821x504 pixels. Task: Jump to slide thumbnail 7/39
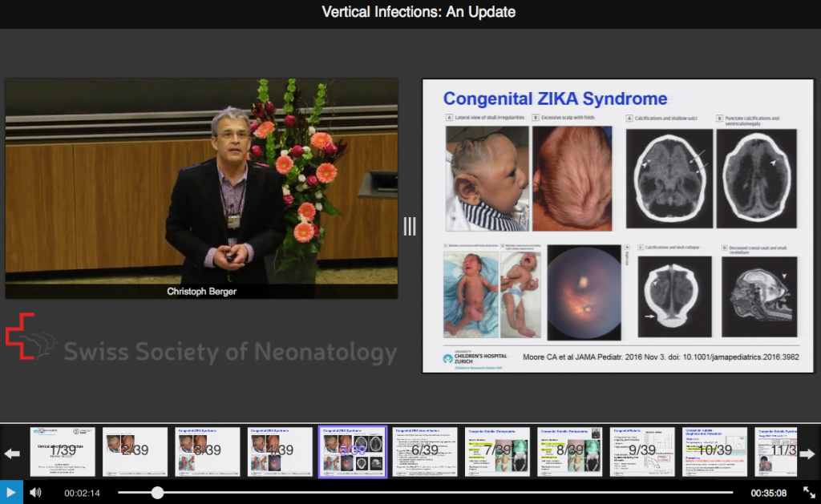pyautogui.click(x=497, y=452)
